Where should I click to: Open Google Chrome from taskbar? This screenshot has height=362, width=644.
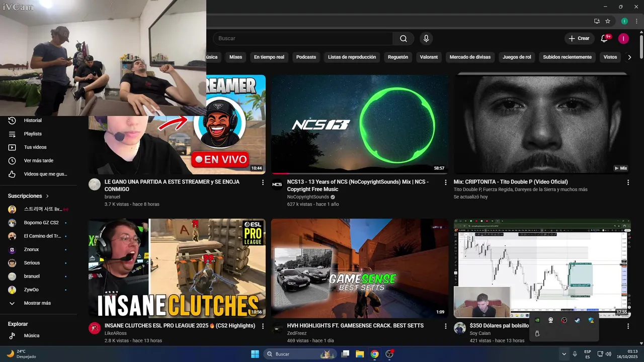tap(374, 354)
